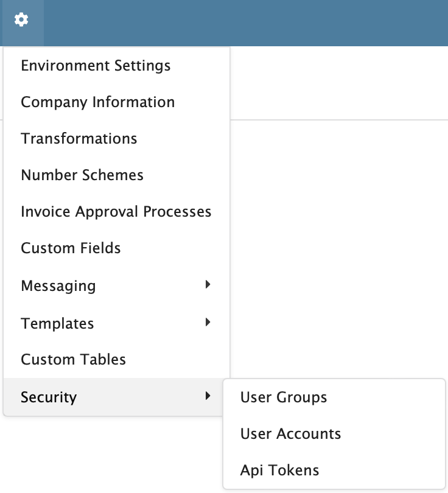Open the Api Tokens page
This screenshot has width=448, height=493.
pos(279,470)
